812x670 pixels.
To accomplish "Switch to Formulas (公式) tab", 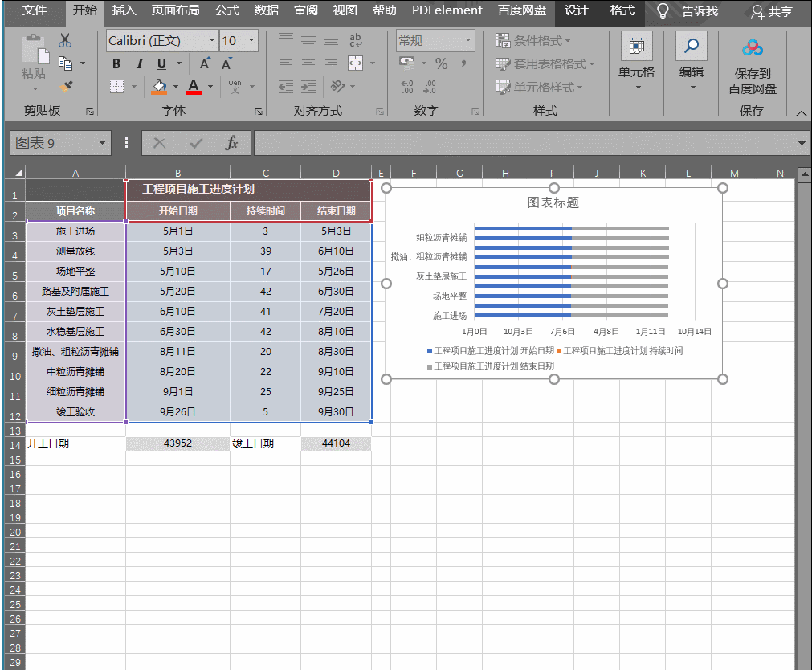I will (226, 10).
